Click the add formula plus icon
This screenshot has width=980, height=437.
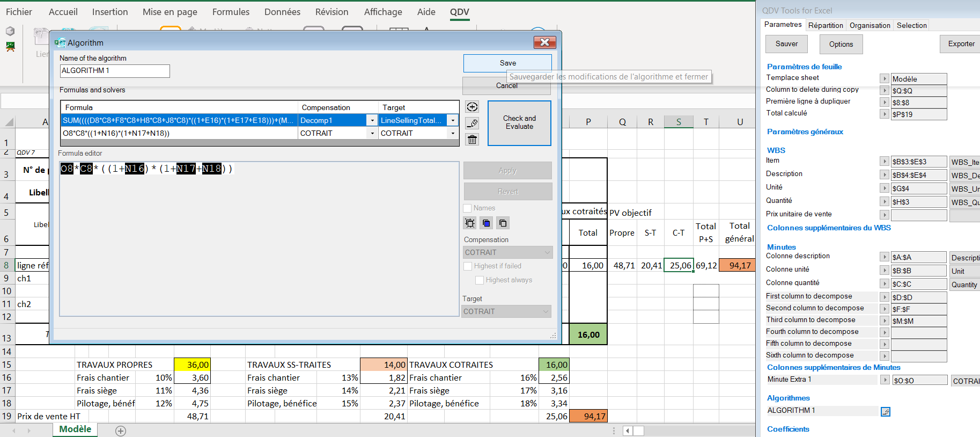pyautogui.click(x=472, y=107)
